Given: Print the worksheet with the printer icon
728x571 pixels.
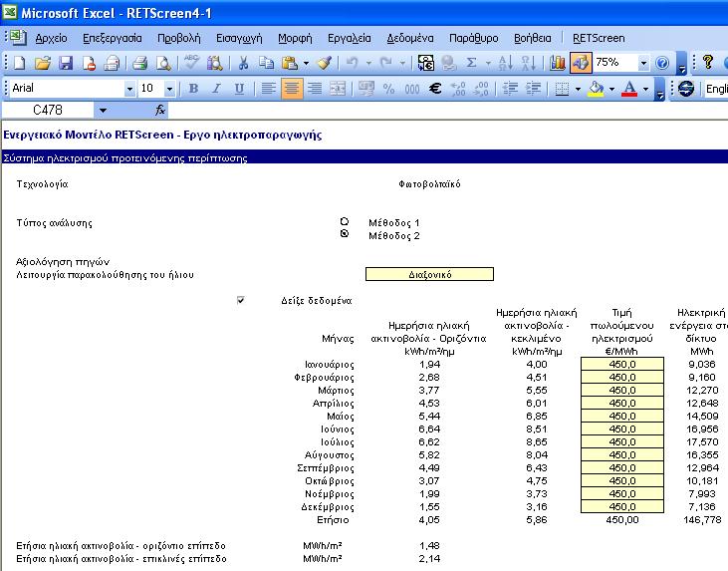Looking at the screenshot, I should tap(139, 63).
